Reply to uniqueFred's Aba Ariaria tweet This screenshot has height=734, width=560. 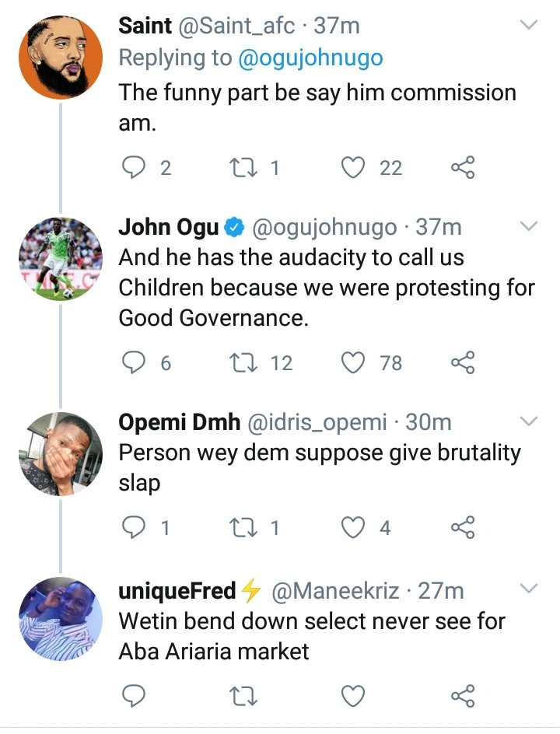(136, 694)
